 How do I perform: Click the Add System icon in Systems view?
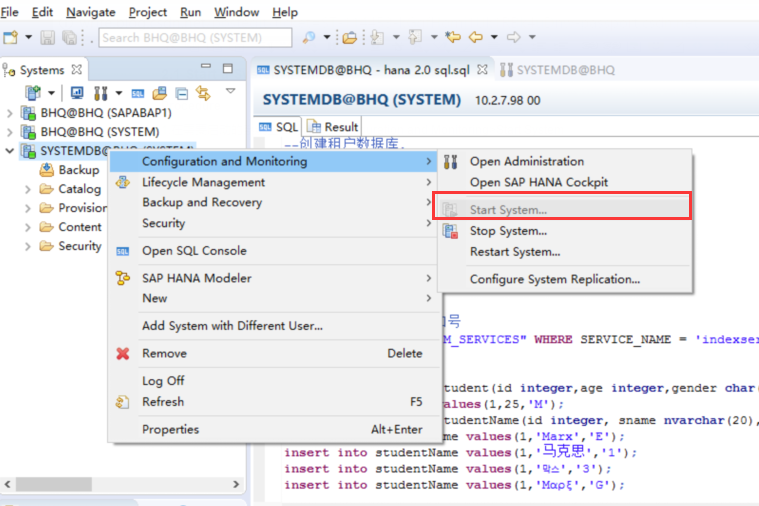(33, 93)
